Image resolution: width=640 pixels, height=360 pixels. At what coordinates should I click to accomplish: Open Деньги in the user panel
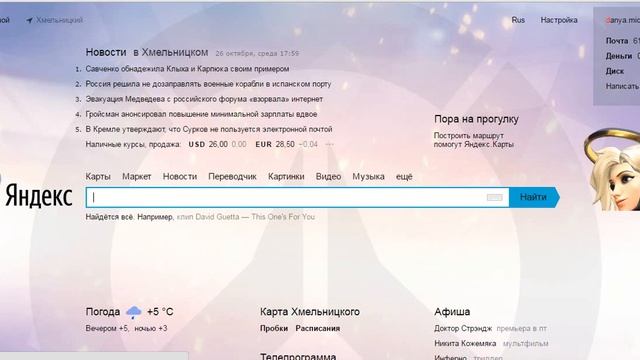click(619, 56)
